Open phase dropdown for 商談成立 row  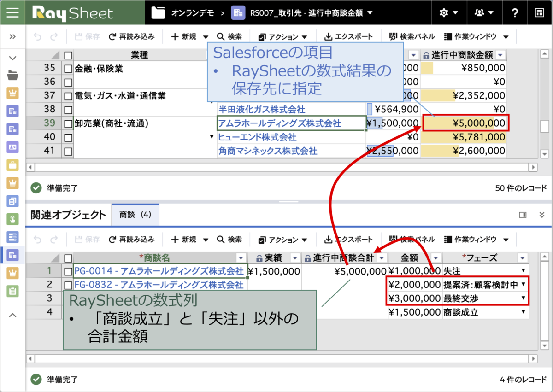tap(523, 312)
